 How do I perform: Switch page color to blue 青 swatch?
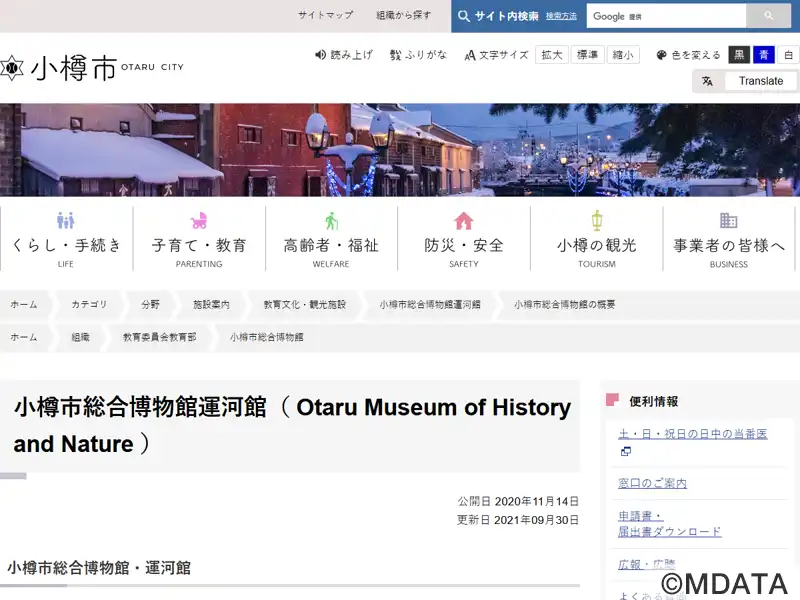764,55
